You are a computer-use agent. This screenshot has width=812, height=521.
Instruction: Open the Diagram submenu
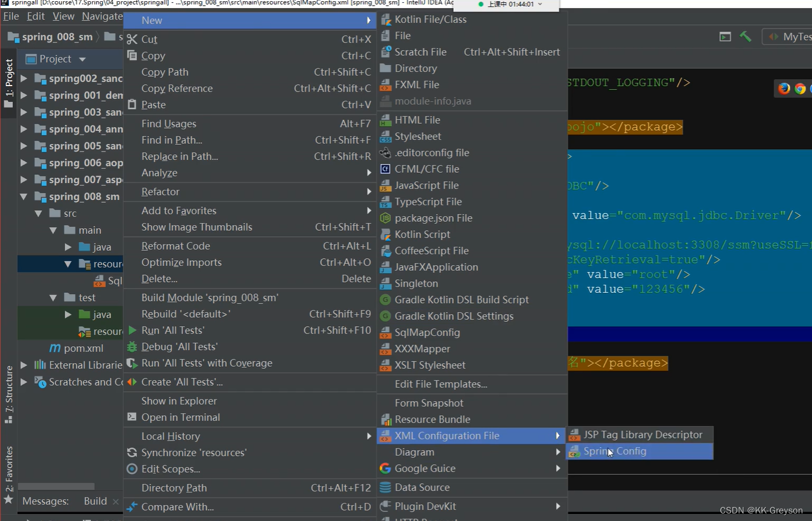tap(472, 452)
